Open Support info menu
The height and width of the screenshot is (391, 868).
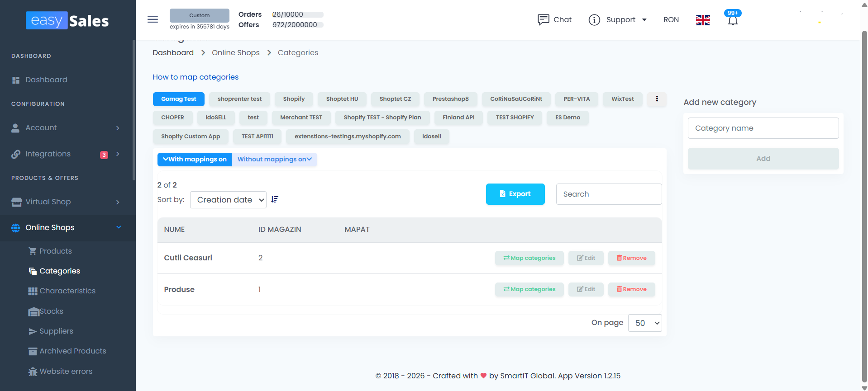tap(617, 19)
